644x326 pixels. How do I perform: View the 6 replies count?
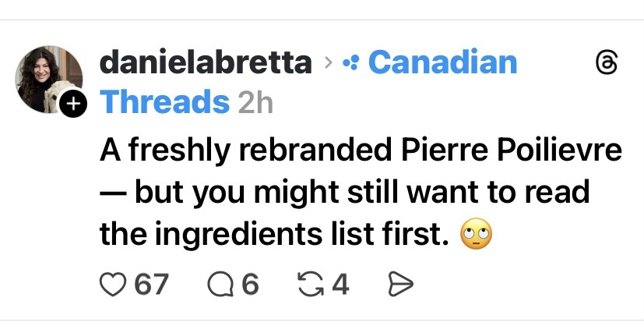coord(249,284)
